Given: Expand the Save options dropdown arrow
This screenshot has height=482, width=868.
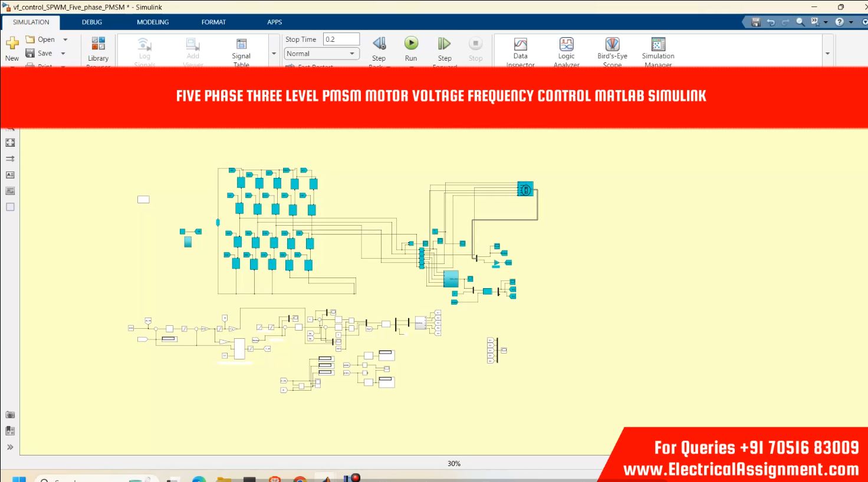Looking at the screenshot, I should point(63,54).
